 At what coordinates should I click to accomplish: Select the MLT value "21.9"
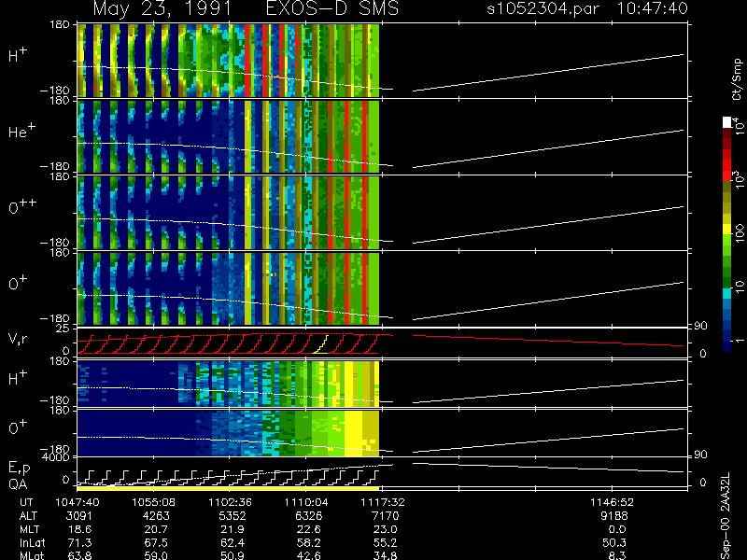[x=231, y=529]
